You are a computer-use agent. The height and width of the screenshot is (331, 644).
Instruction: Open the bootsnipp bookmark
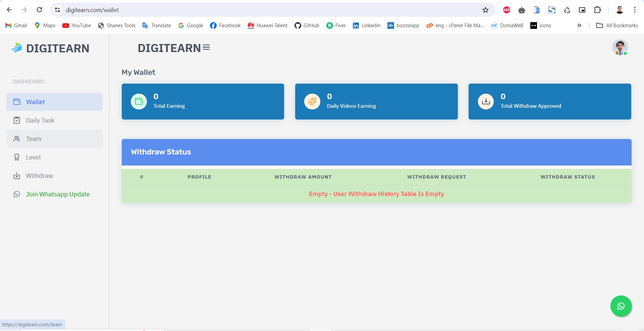tap(404, 26)
